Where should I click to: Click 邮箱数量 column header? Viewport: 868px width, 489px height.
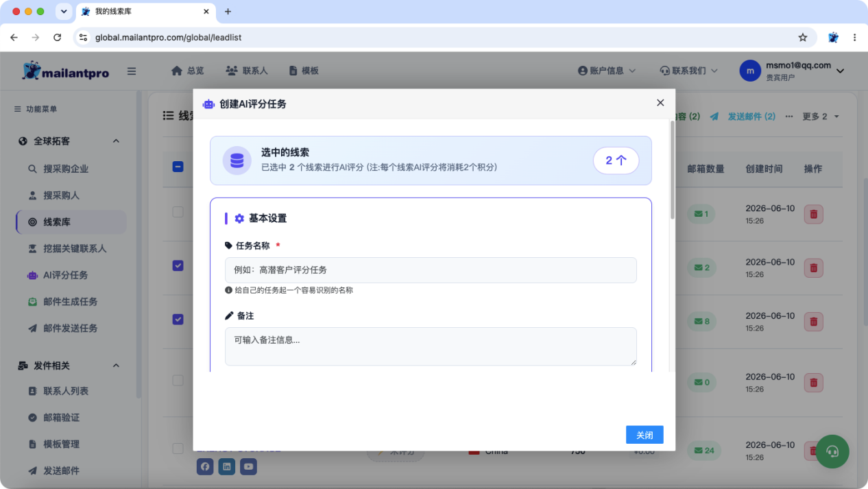(706, 169)
